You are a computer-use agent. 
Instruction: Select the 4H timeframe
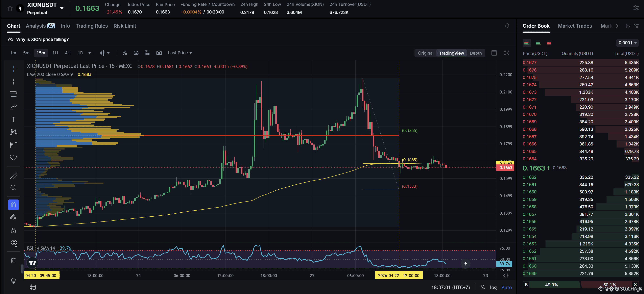68,53
